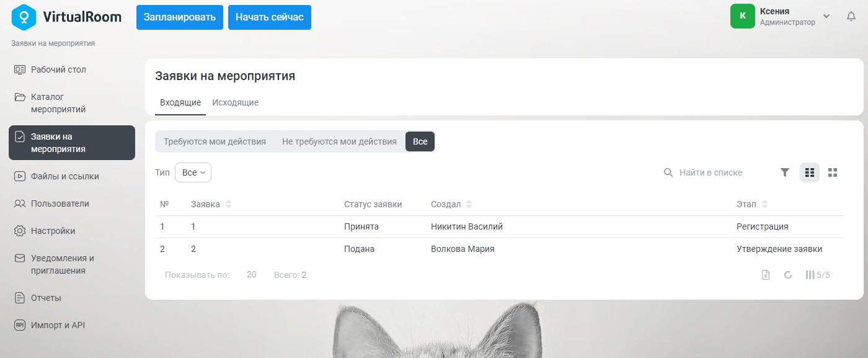The width and height of the screenshot is (868, 358).
Task: Open the Тип dropdown
Action: (x=193, y=172)
